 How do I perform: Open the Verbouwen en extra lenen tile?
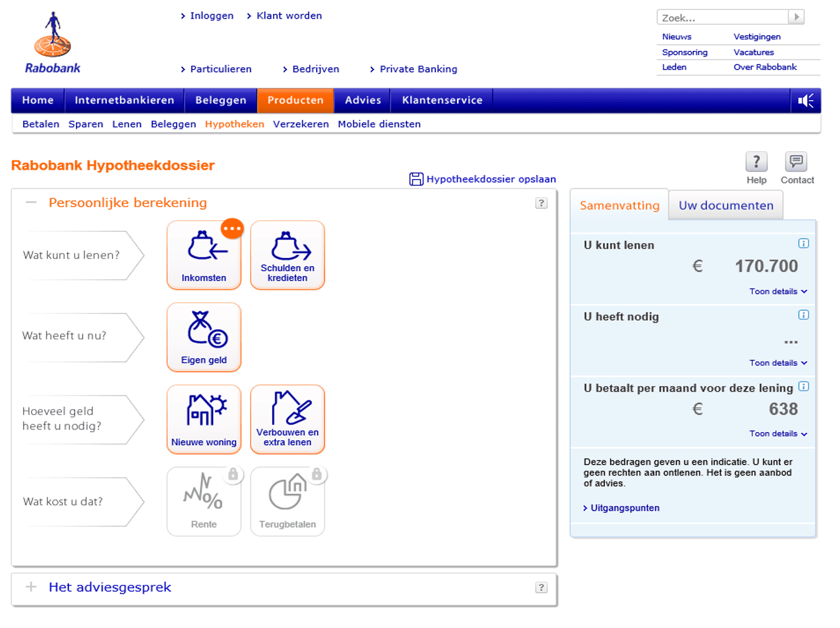tap(287, 419)
